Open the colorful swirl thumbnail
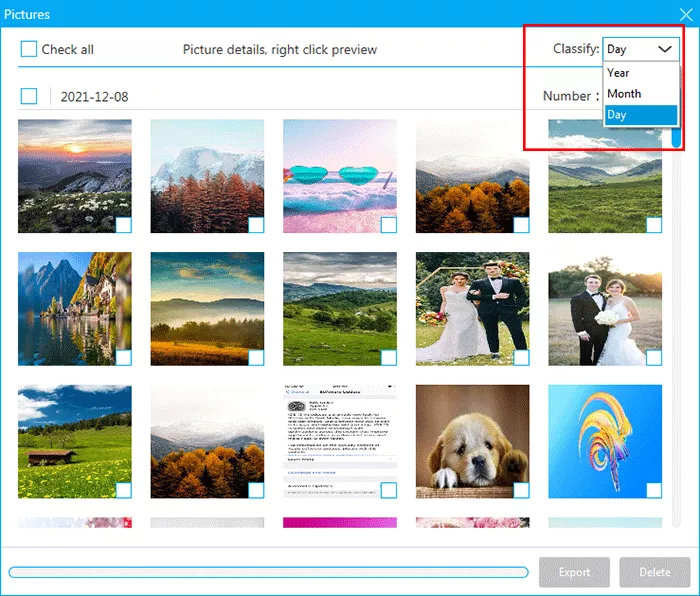Screen dimensions: 700x596 605,441
